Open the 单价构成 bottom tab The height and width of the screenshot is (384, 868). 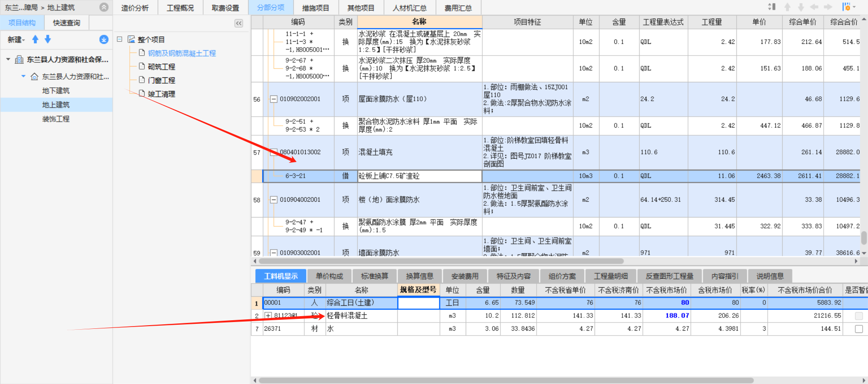coord(330,276)
